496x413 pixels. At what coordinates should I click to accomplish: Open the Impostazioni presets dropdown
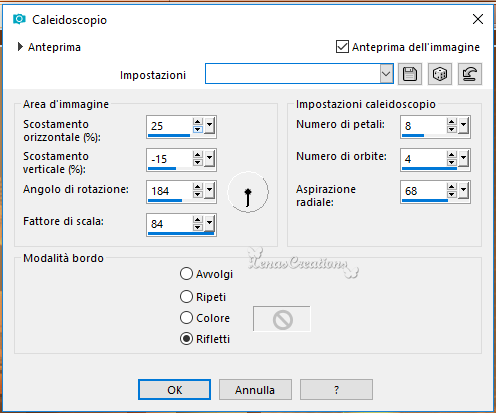[x=386, y=74]
